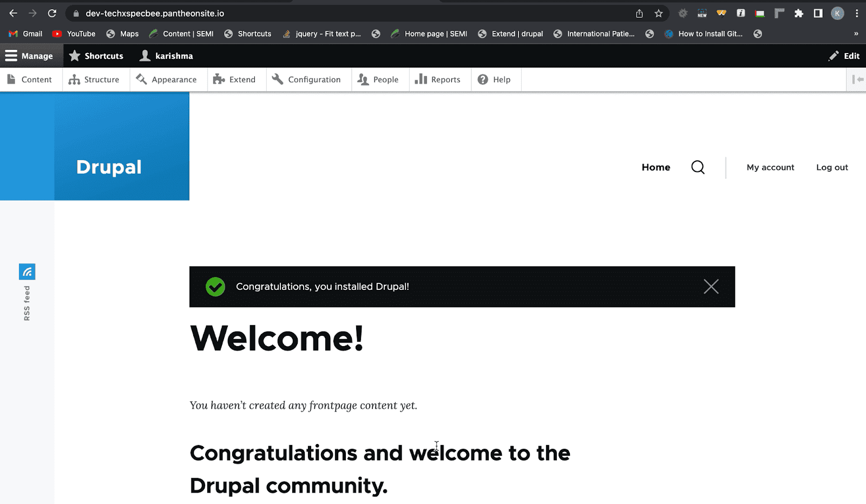Click the Drupal site name logo
Screen dimensions: 866x504
(109, 167)
